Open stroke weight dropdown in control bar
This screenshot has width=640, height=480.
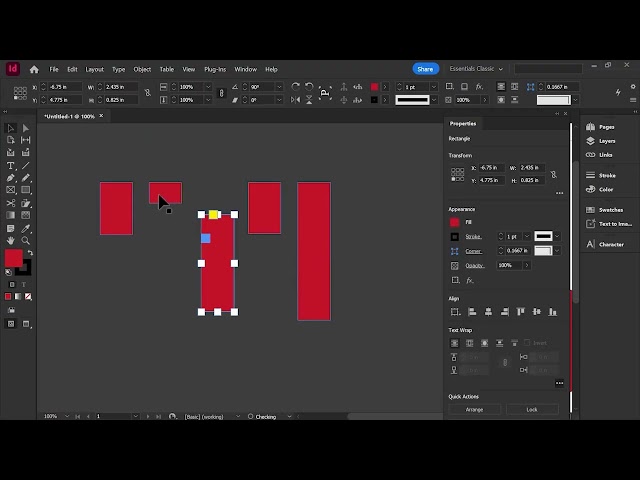click(x=434, y=87)
